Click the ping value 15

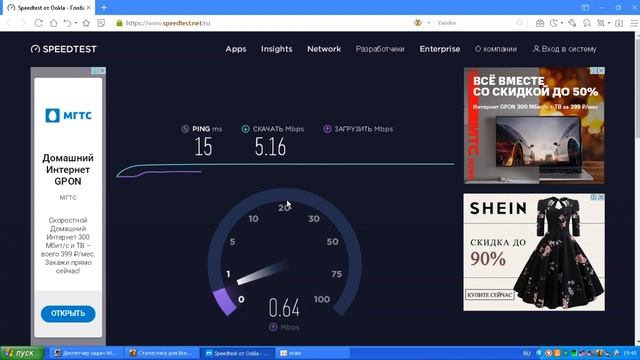(x=203, y=147)
